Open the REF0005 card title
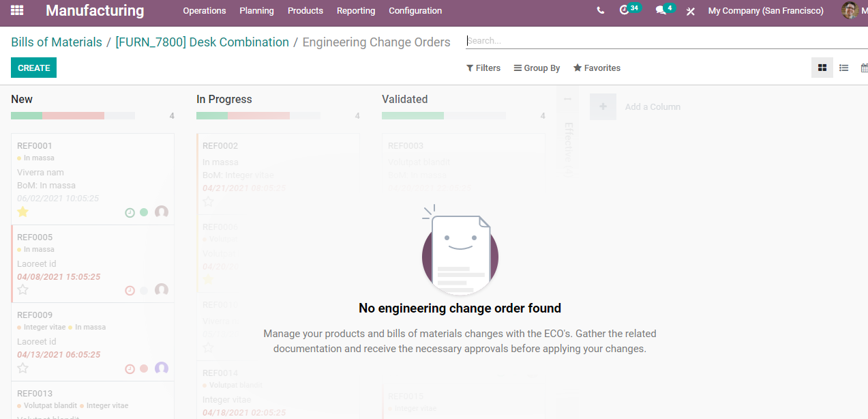Screen dimensions: 868x419 tap(35, 237)
